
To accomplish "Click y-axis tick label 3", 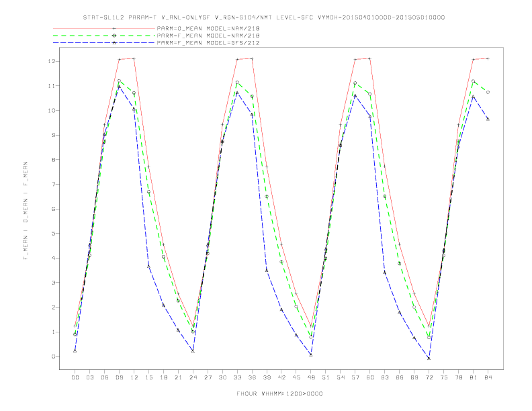I will tap(53, 283).
